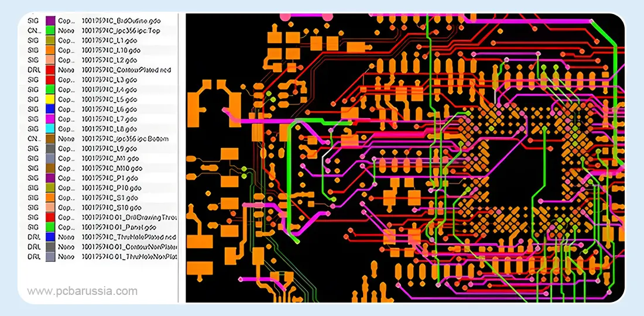The height and width of the screenshot is (316, 644).
Task: Click the brown swatch of M10.gdo layer
Action: point(50,169)
